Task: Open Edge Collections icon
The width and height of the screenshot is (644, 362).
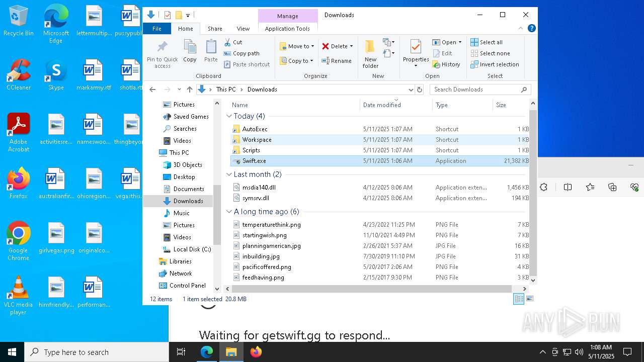Action: (x=612, y=187)
